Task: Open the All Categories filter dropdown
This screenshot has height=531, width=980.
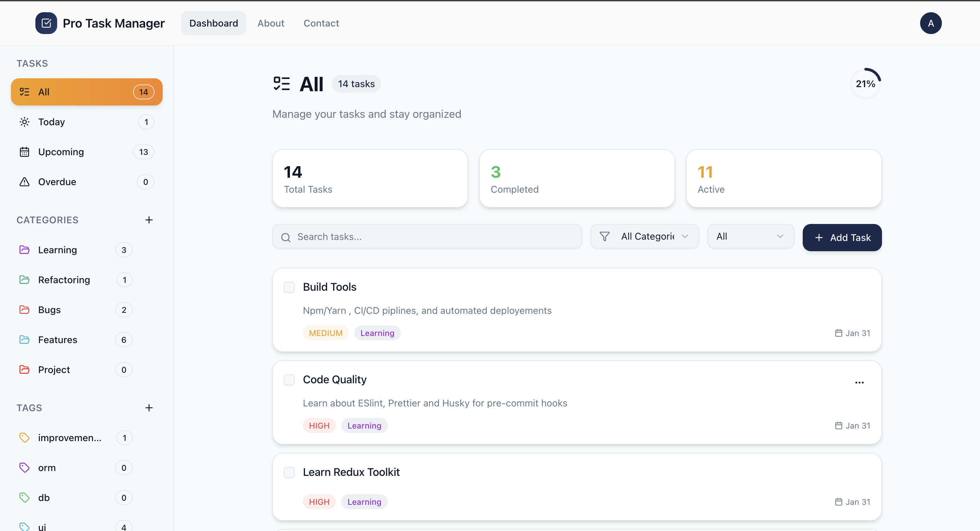Action: click(644, 236)
